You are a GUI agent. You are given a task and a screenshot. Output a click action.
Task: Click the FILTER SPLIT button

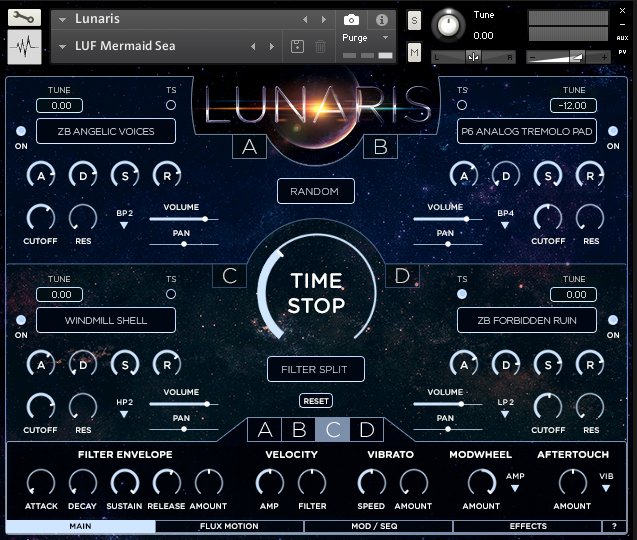click(316, 369)
